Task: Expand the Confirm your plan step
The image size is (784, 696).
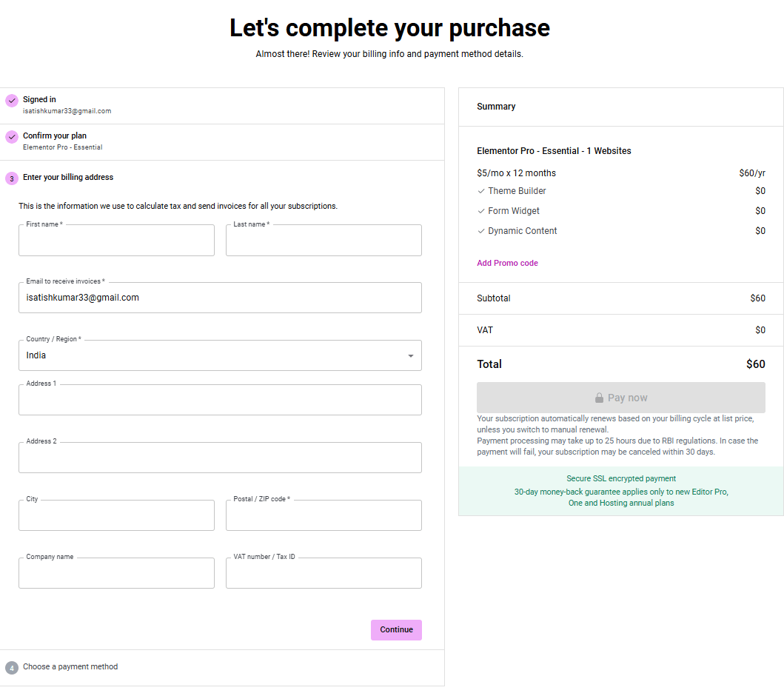Action: pyautogui.click(x=222, y=142)
